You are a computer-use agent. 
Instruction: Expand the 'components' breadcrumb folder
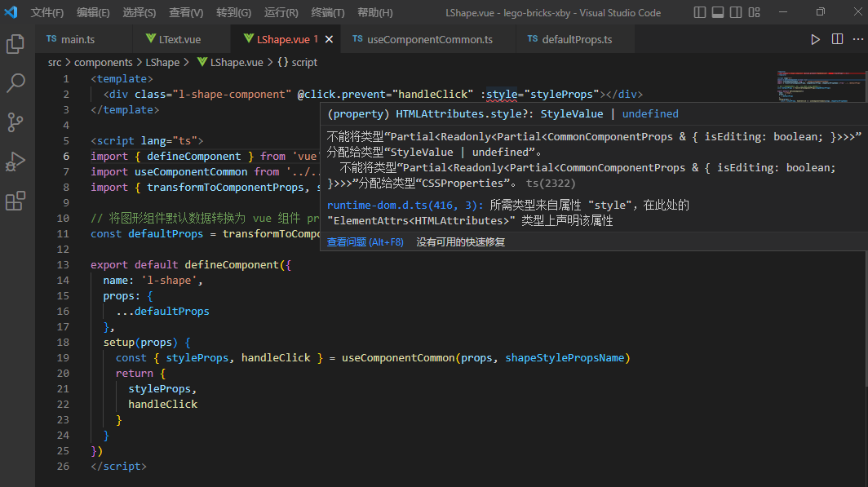103,62
